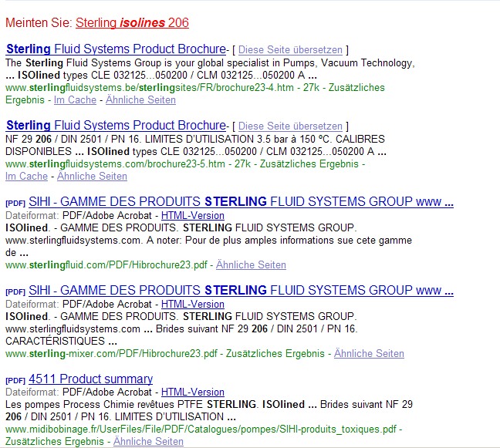
Task: Translate first result via 'Diese Seite übersetzen'
Action: click(x=290, y=49)
